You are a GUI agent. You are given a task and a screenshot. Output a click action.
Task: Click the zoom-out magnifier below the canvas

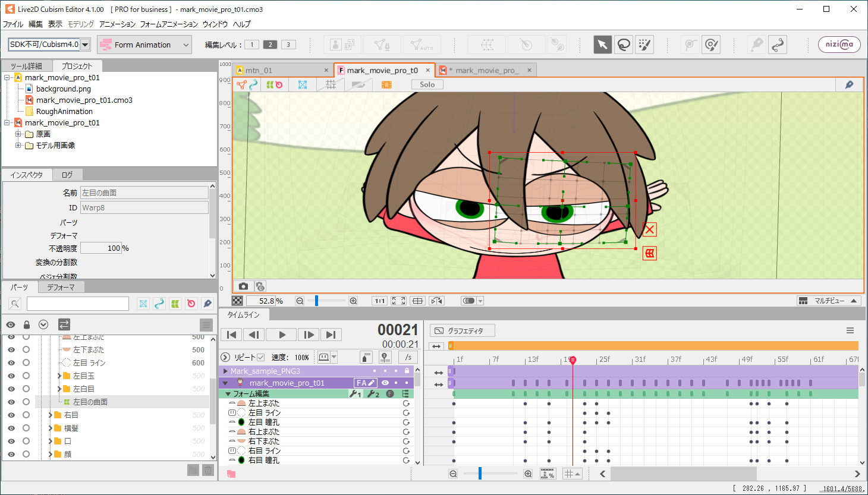(x=300, y=301)
